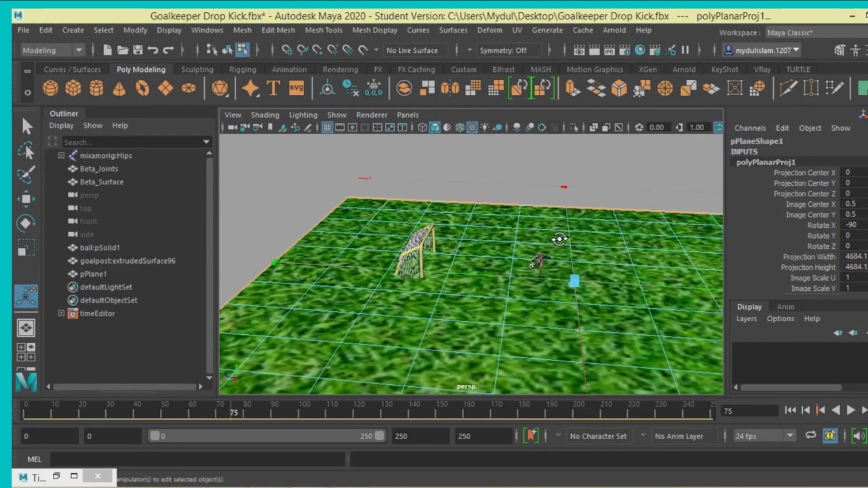The image size is (868, 488).
Task: Click the Save Scene disk icon
Action: (138, 50)
